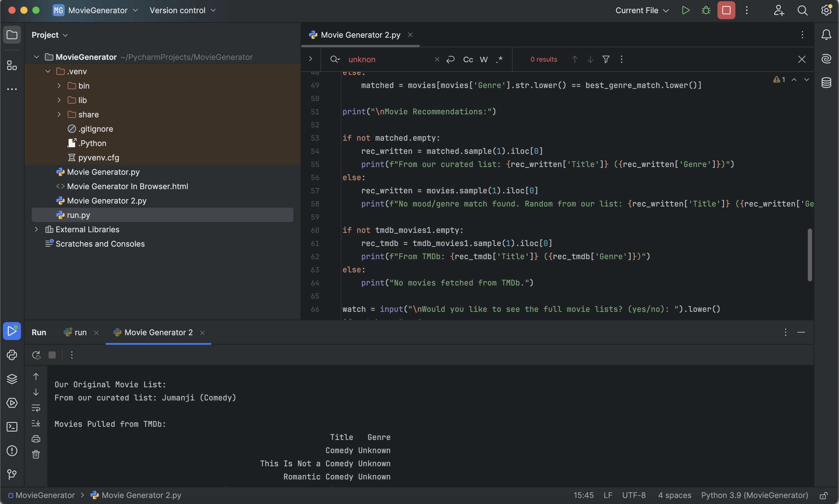Click the editor vertical scrollbar thumb
Image resolution: width=839 pixels, height=504 pixels.
810,255
